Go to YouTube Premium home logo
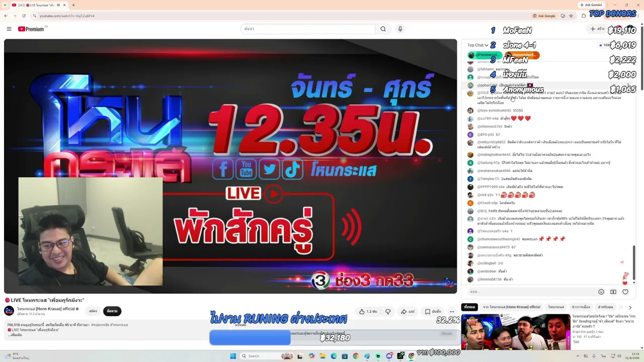 [x=31, y=29]
